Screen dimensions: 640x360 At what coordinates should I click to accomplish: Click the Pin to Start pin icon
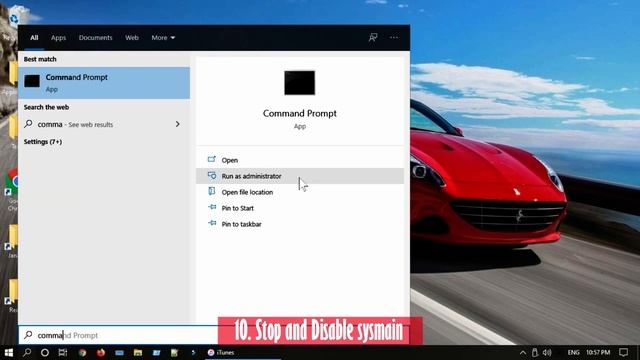click(x=212, y=207)
